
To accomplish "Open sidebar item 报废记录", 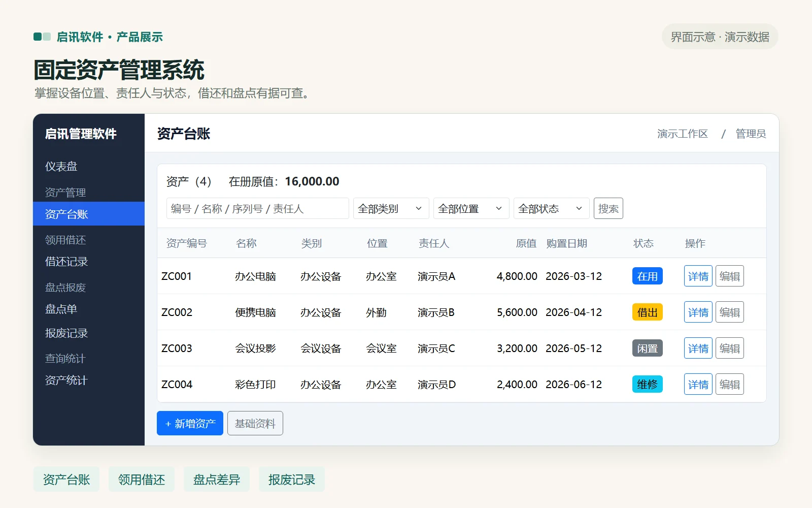I will [89, 333].
